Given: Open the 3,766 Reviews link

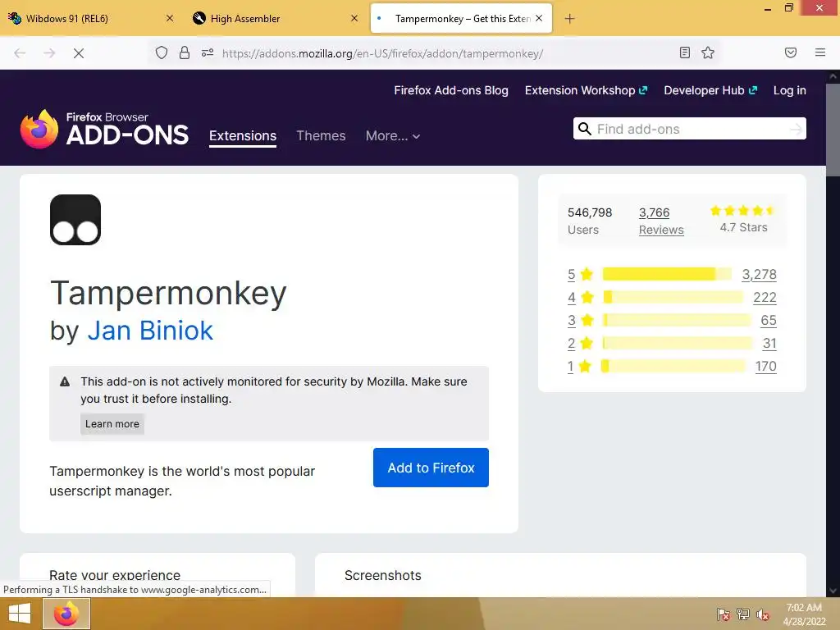Looking at the screenshot, I should pyautogui.click(x=661, y=221).
